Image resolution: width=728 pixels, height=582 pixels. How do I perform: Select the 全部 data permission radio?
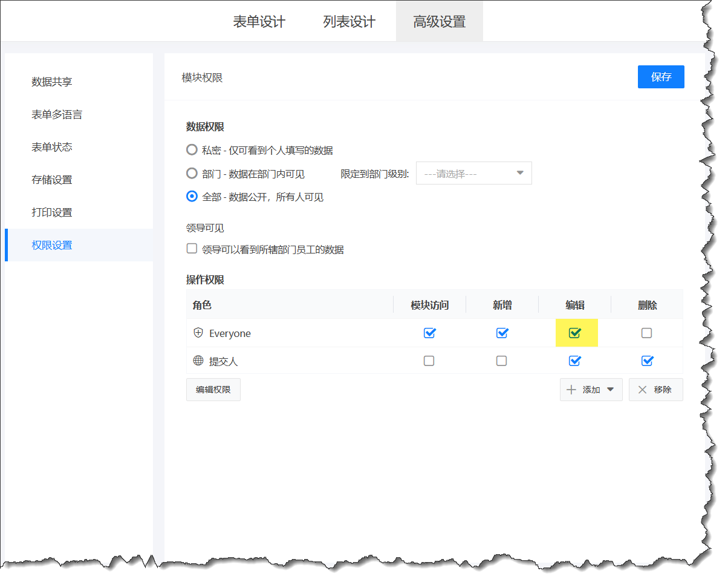coord(192,196)
